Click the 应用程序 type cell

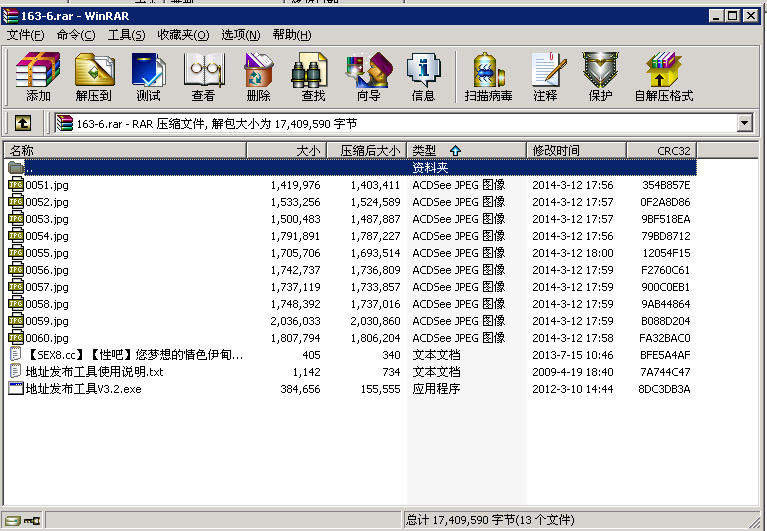click(436, 389)
